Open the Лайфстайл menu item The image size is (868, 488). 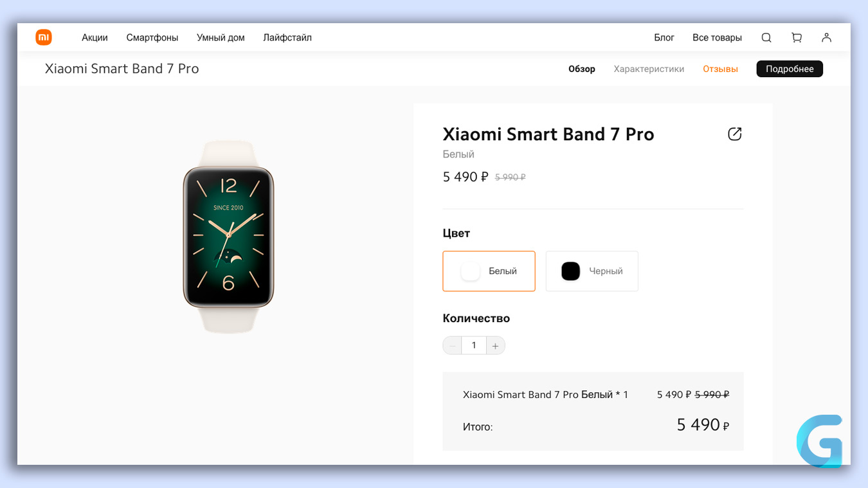click(x=287, y=38)
